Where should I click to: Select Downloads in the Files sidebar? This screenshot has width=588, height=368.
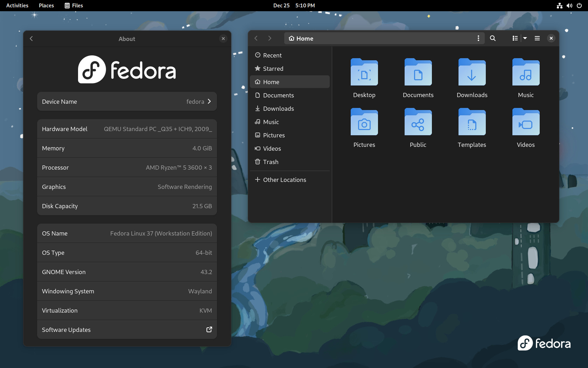(290, 109)
